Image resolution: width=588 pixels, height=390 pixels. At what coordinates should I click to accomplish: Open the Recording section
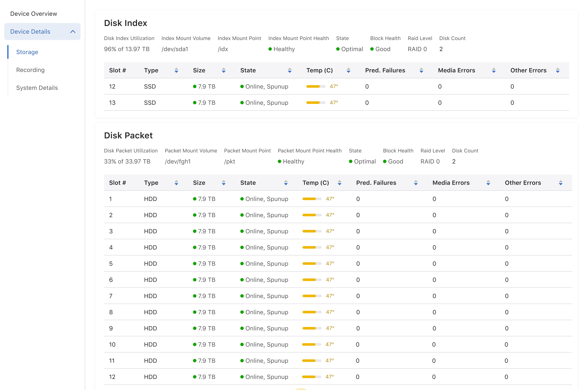point(30,70)
